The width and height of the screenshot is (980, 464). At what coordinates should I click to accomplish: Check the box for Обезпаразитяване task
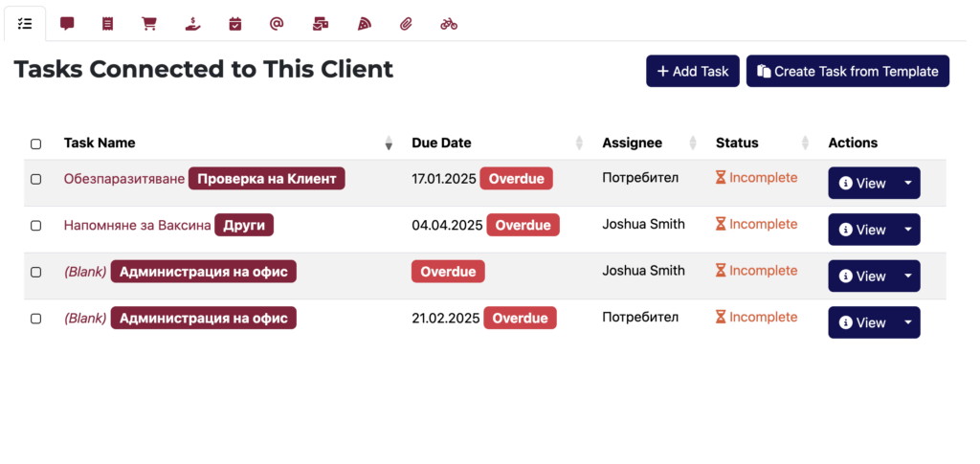click(x=36, y=179)
